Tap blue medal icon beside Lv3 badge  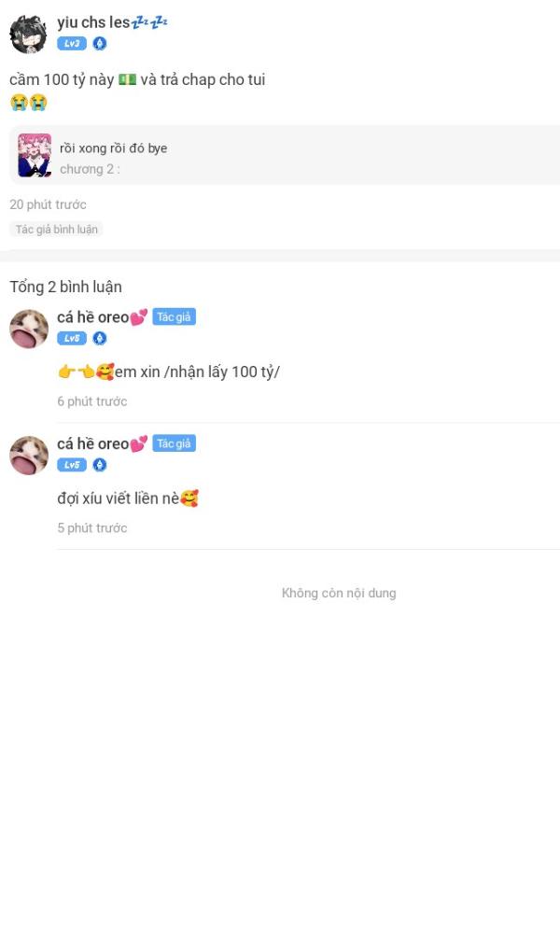click(x=100, y=43)
